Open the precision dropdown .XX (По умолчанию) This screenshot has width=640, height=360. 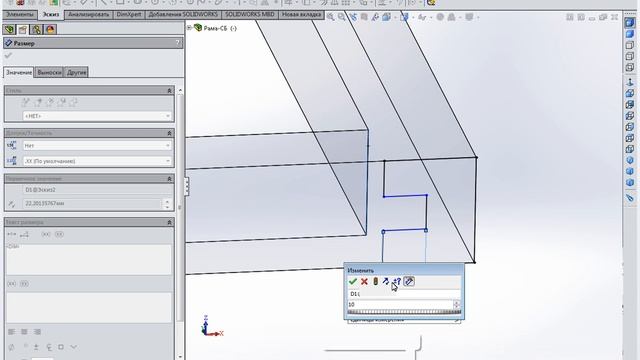[x=97, y=161]
